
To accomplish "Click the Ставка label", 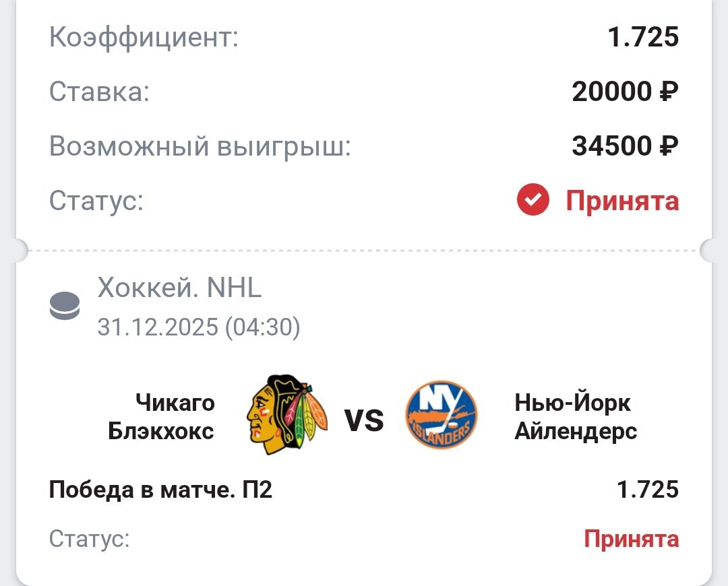I will pyautogui.click(x=99, y=92).
